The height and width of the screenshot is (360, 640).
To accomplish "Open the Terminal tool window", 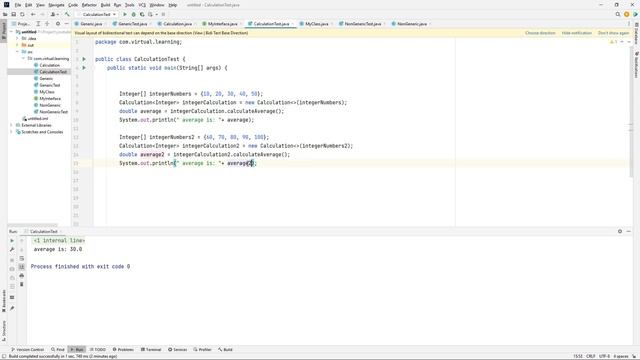I will click(x=151, y=349).
